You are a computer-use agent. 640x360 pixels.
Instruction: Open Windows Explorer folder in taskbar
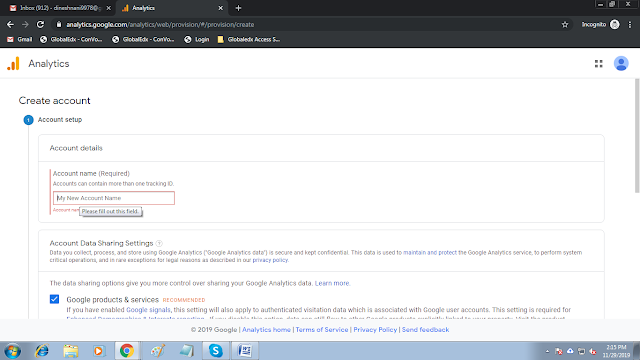pyautogui.click(x=71, y=351)
